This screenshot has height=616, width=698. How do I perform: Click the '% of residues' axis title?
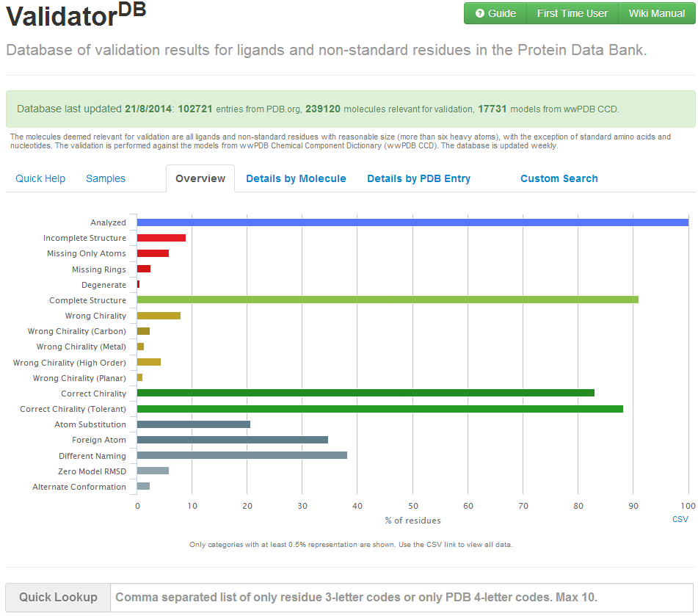click(x=412, y=521)
